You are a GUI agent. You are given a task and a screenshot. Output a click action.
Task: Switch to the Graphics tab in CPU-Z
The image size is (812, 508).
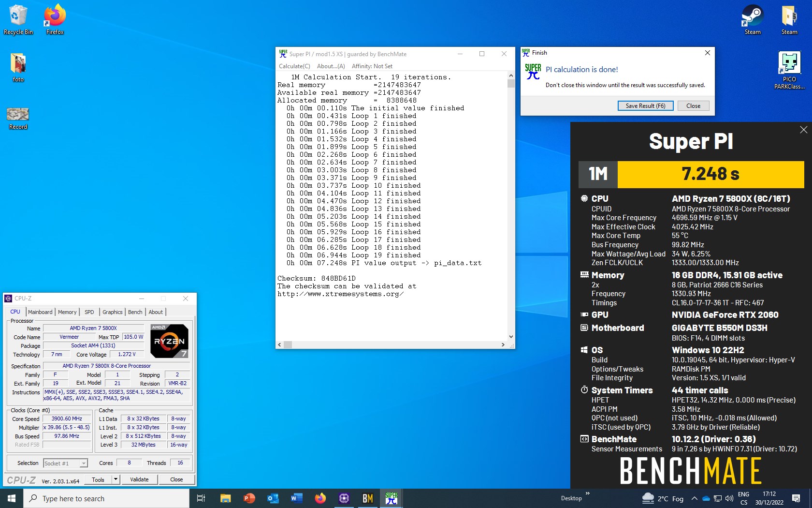point(112,312)
